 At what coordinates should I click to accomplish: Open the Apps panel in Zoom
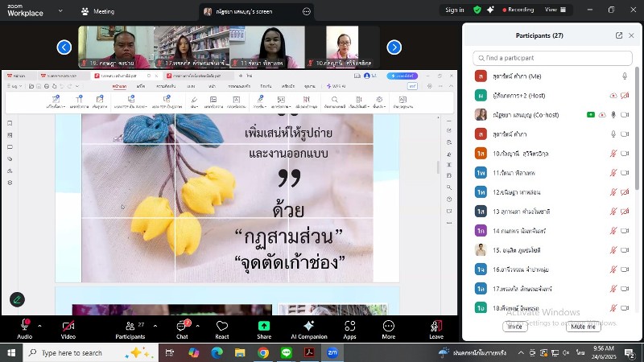point(349,330)
